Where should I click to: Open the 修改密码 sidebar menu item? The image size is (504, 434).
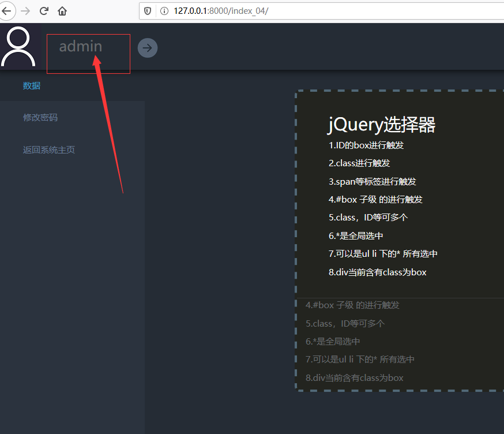click(40, 117)
